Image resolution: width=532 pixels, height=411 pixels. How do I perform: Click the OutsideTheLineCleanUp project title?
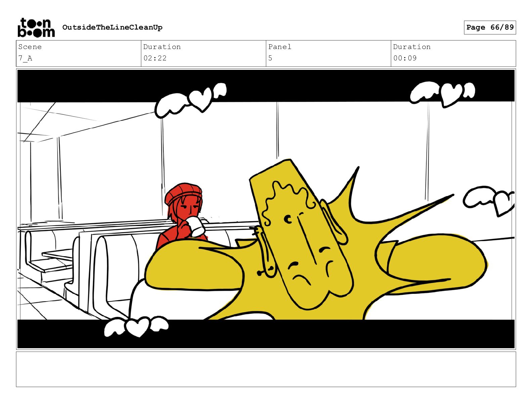[x=112, y=28]
